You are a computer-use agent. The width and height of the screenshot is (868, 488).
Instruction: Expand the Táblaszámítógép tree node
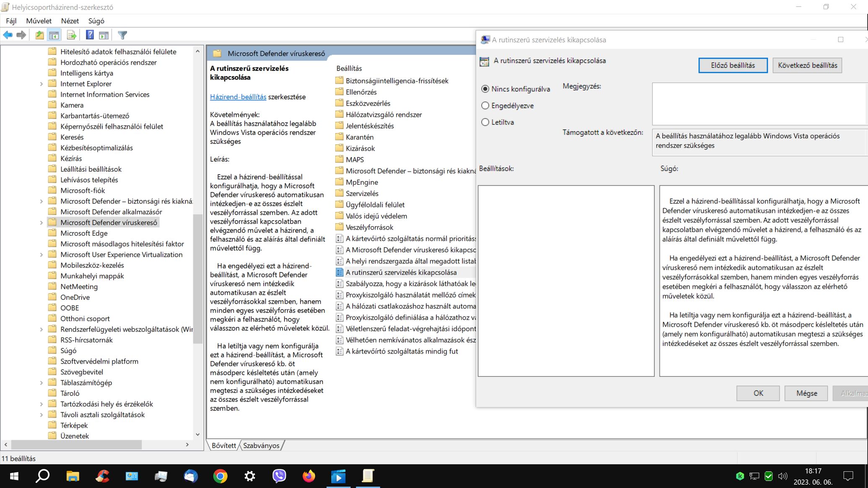pyautogui.click(x=41, y=383)
